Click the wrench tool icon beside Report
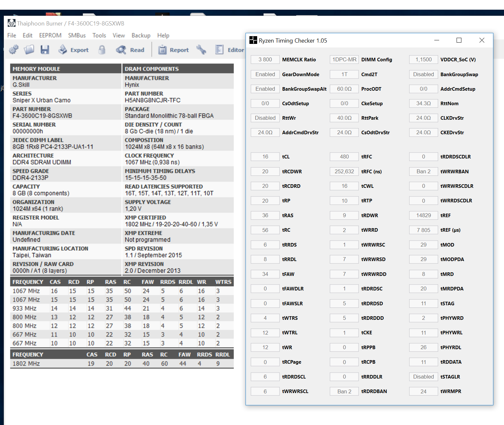Screen dimensions: 504x425 pos(201,50)
